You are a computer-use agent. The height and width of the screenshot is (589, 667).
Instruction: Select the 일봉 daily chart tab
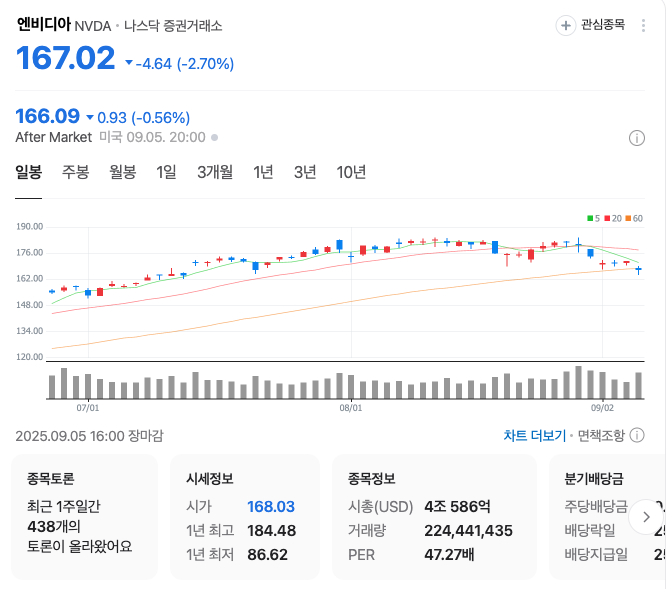[29, 172]
